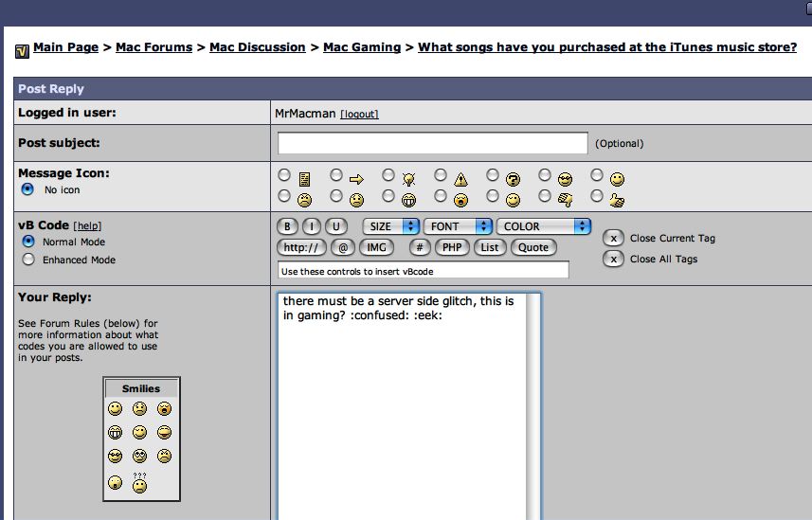The width and height of the screenshot is (812, 520).
Task: Insert the frowning smiley from Smilies box
Action: [139, 408]
